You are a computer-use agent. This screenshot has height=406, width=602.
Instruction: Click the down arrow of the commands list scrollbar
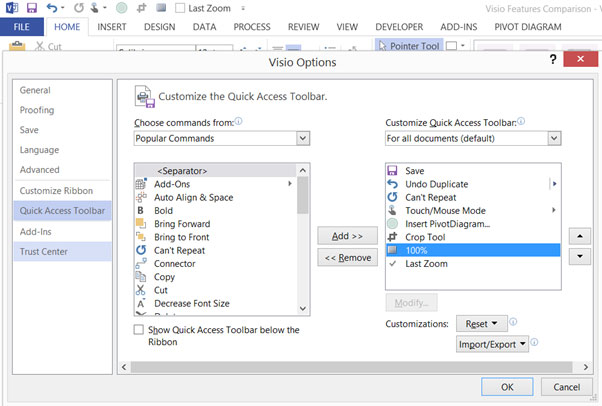pos(303,308)
